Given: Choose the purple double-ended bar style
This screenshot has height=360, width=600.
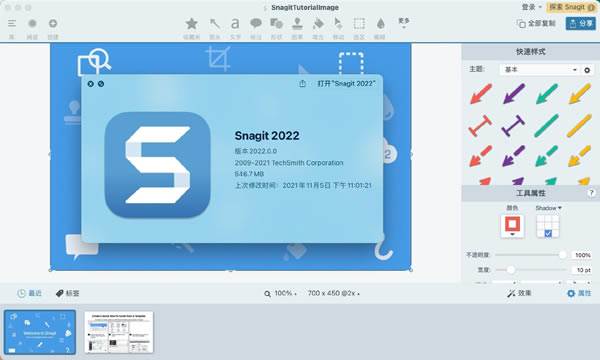Looking at the screenshot, I should pos(513,126).
